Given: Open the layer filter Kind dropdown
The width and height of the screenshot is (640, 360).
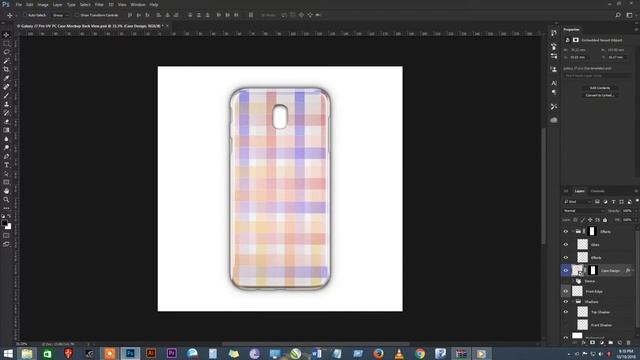Looking at the screenshot, I should (x=577, y=202).
